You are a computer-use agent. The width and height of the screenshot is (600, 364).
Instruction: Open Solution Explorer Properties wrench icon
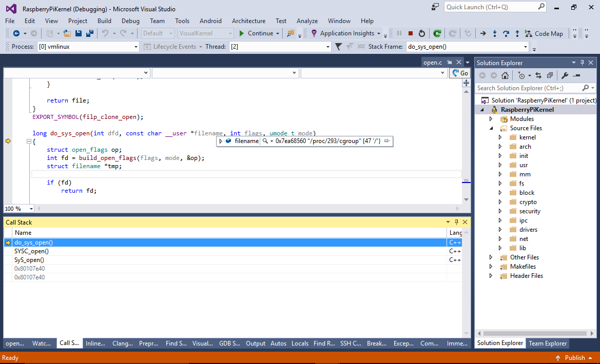565,75
